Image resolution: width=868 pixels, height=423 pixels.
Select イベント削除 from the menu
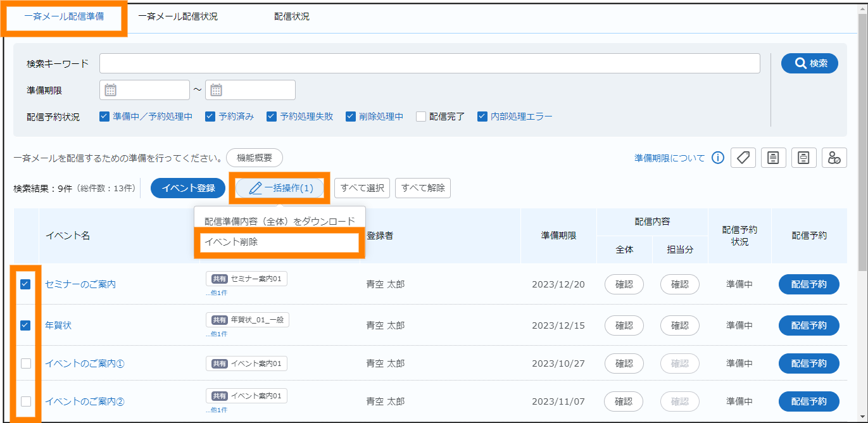tap(279, 242)
